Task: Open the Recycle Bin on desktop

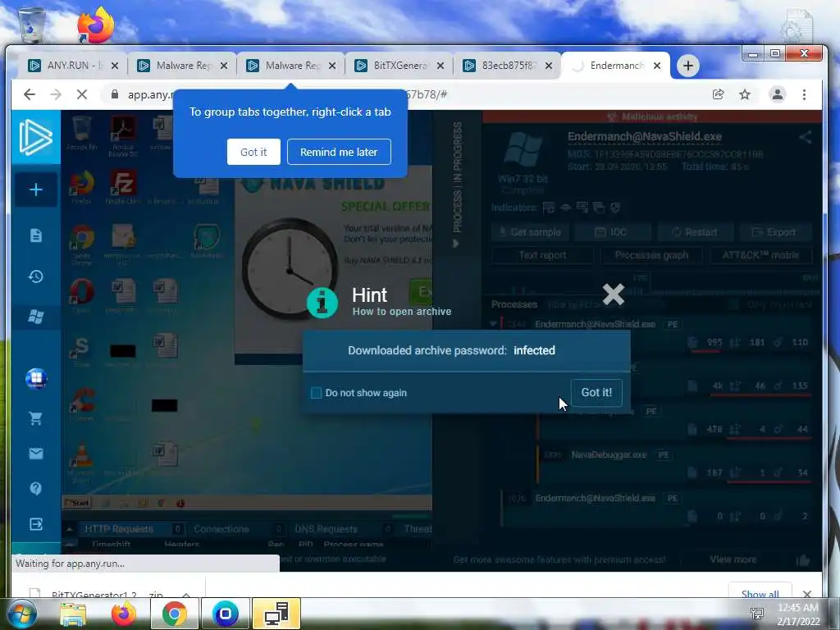Action: click(31, 25)
